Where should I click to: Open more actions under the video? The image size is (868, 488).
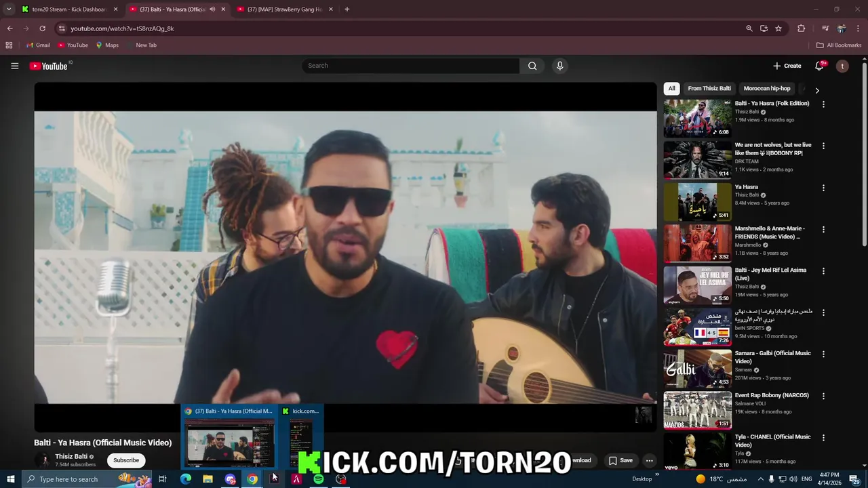click(x=650, y=460)
